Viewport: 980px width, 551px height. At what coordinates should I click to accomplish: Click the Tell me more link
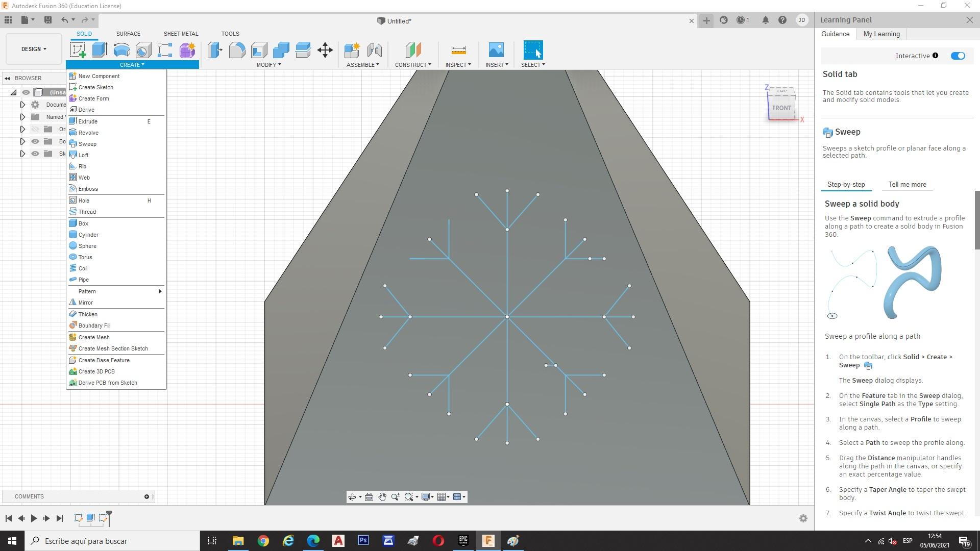[907, 185]
